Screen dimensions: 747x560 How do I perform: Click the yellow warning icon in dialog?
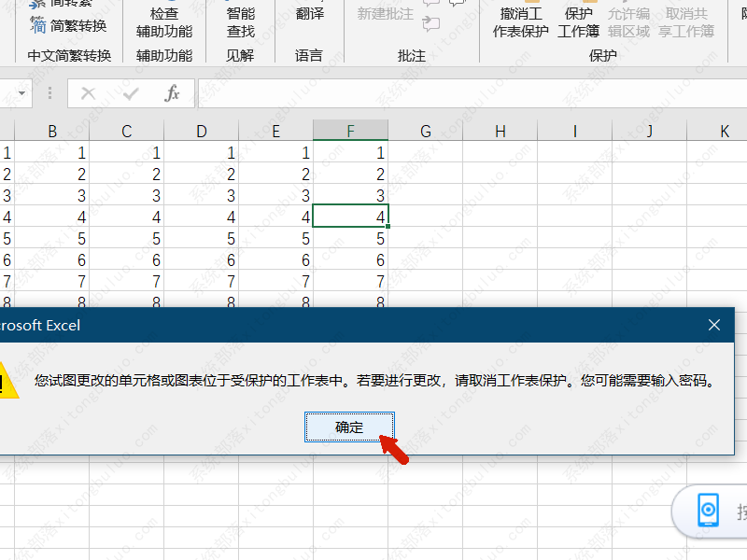click(7, 383)
